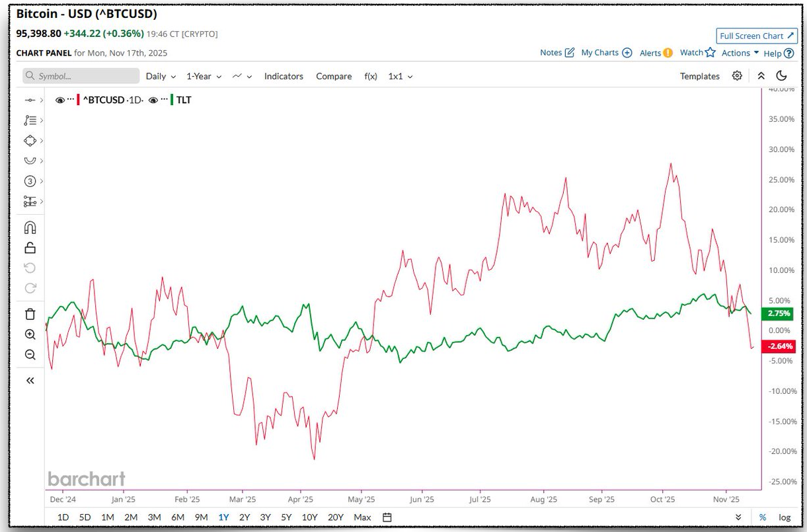807x532 pixels.
Task: Open the date range calendar picker
Action: tap(387, 517)
